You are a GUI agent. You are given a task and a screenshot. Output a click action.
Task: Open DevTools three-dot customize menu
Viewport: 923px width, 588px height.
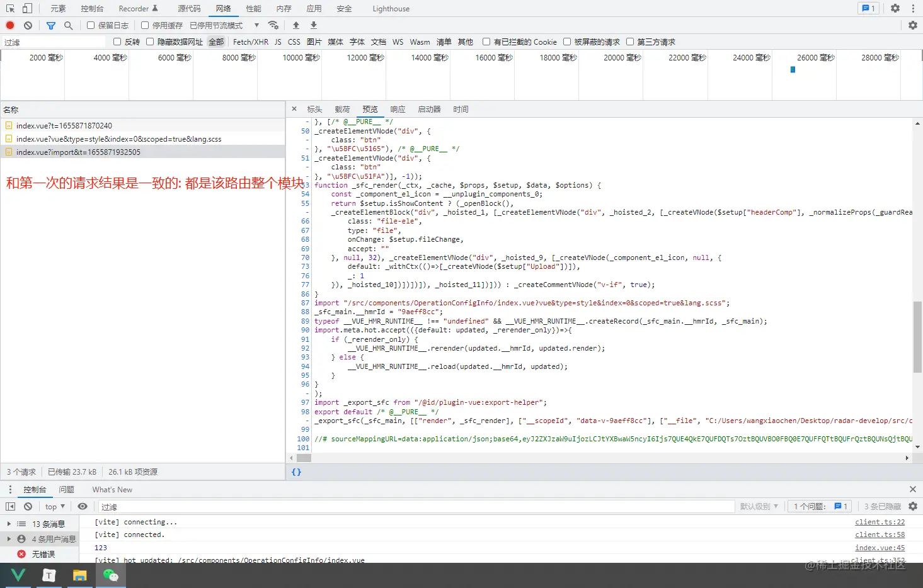click(x=913, y=8)
